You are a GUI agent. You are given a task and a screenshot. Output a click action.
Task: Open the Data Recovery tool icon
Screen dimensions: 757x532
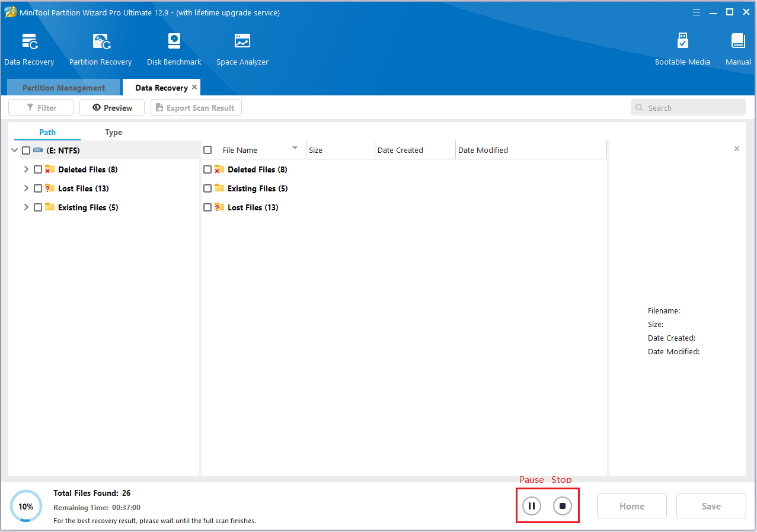pos(29,43)
